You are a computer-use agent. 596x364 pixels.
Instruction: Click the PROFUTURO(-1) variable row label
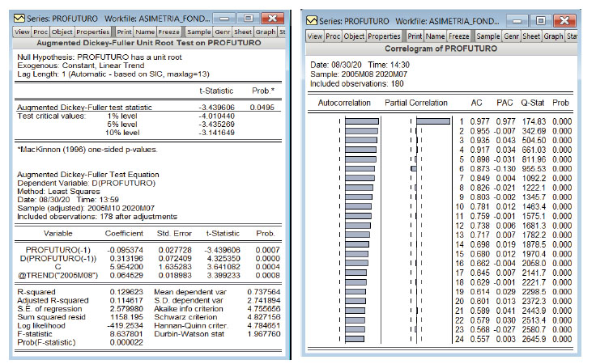(x=58, y=250)
